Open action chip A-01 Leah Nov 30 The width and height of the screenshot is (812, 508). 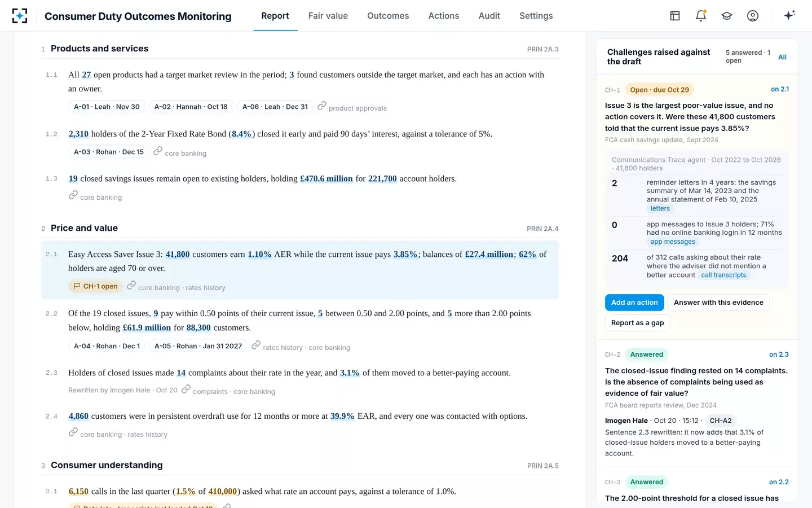(x=107, y=107)
